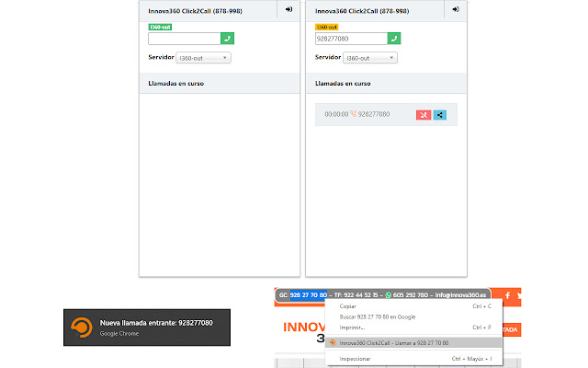The width and height of the screenshot is (588, 368).
Task: Click empty phone number field in left panel
Action: pyautogui.click(x=185, y=39)
